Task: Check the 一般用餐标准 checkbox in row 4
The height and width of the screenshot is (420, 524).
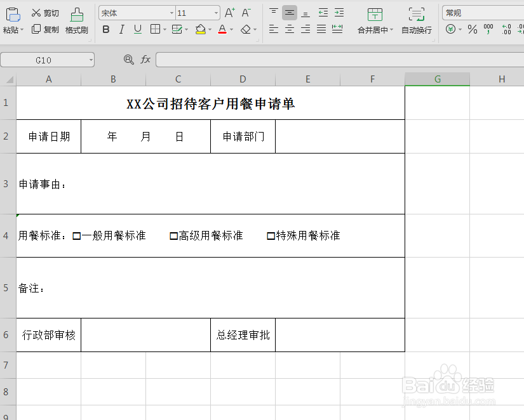Action: point(77,235)
